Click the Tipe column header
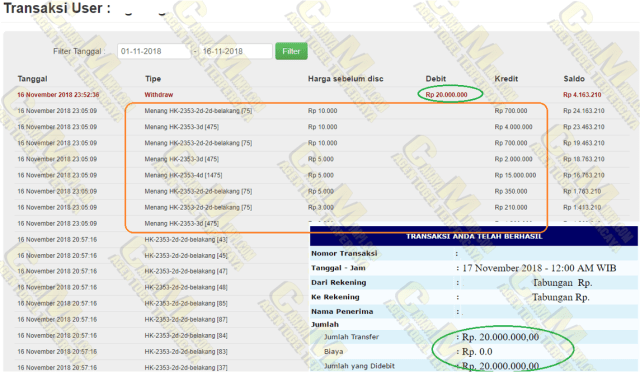 (153, 79)
